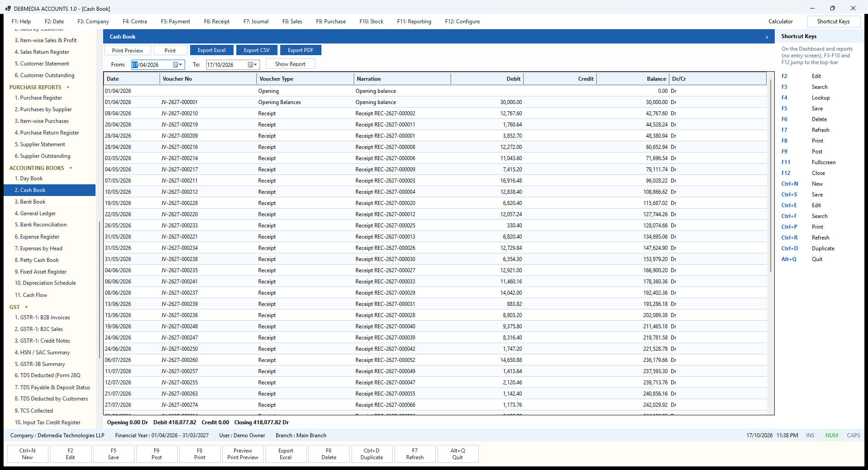This screenshot has height=470, width=868.
Task: Click Alt+Q Quit bottom button
Action: tap(458, 454)
